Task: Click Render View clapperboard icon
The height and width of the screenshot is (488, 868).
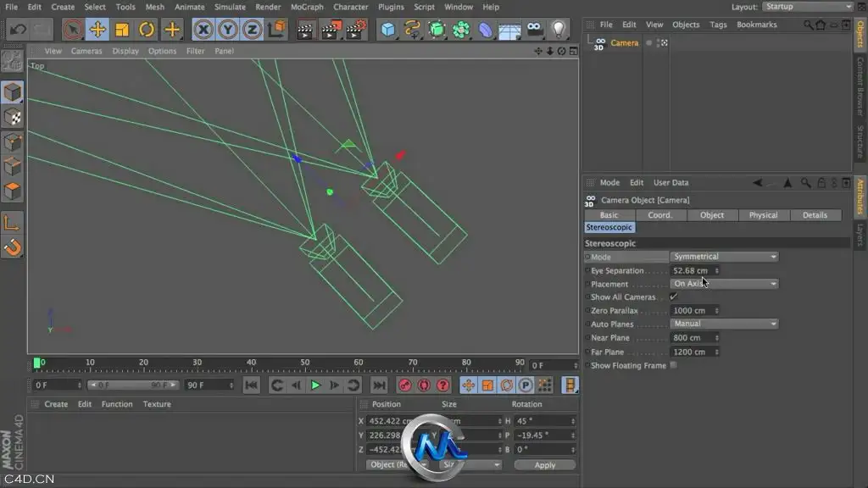Action: pos(305,30)
